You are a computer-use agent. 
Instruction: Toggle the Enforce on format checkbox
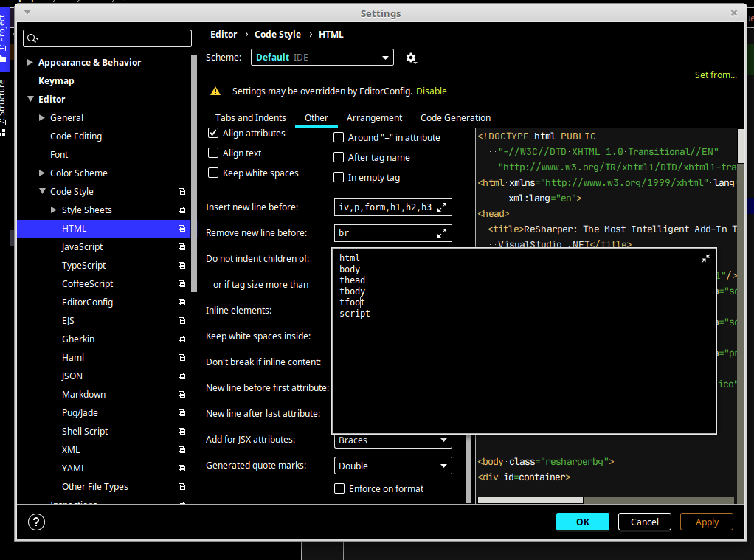(x=339, y=488)
